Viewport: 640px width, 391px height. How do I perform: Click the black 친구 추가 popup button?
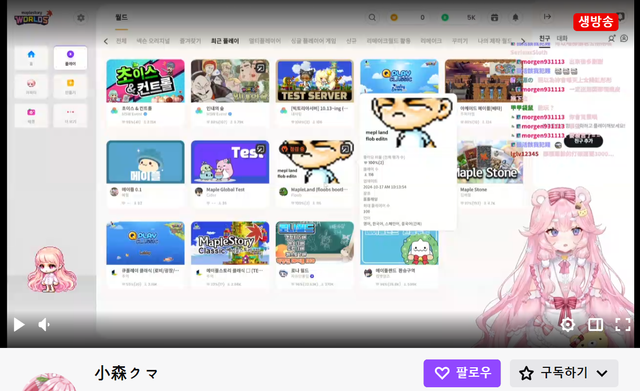583,141
